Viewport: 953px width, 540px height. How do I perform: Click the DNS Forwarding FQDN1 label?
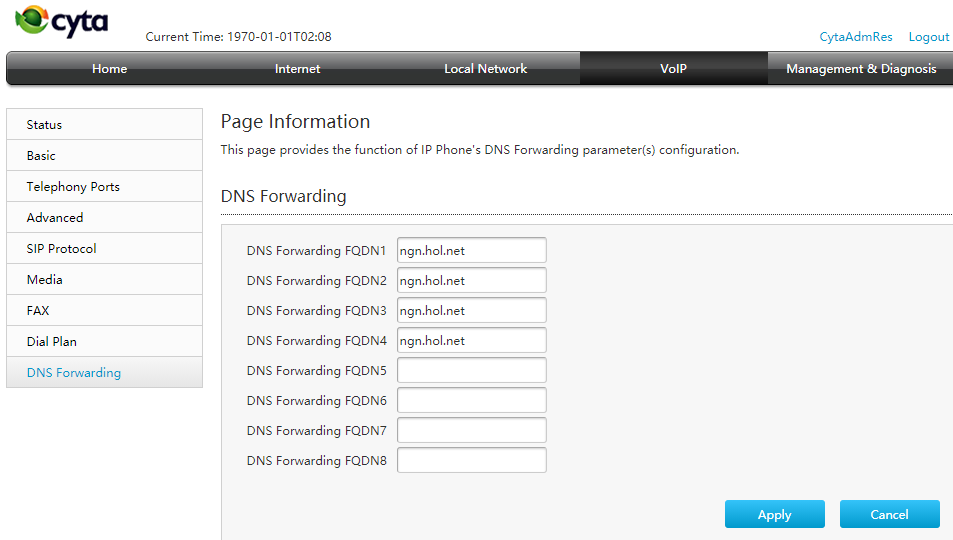pos(316,251)
